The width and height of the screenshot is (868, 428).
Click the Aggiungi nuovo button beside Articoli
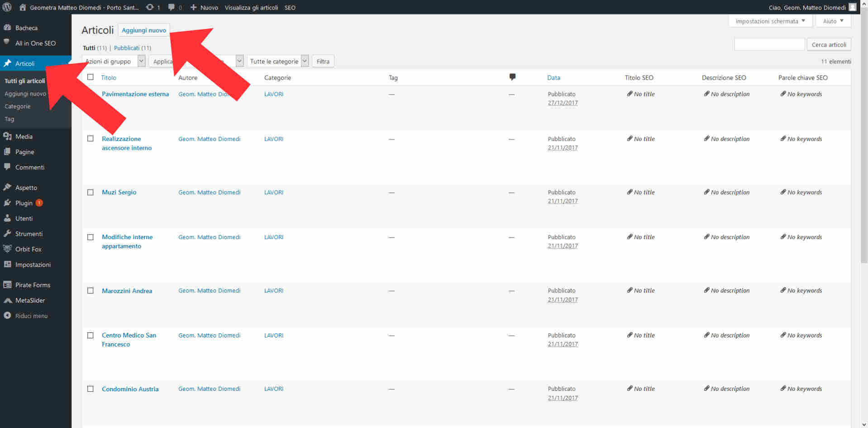(x=144, y=30)
